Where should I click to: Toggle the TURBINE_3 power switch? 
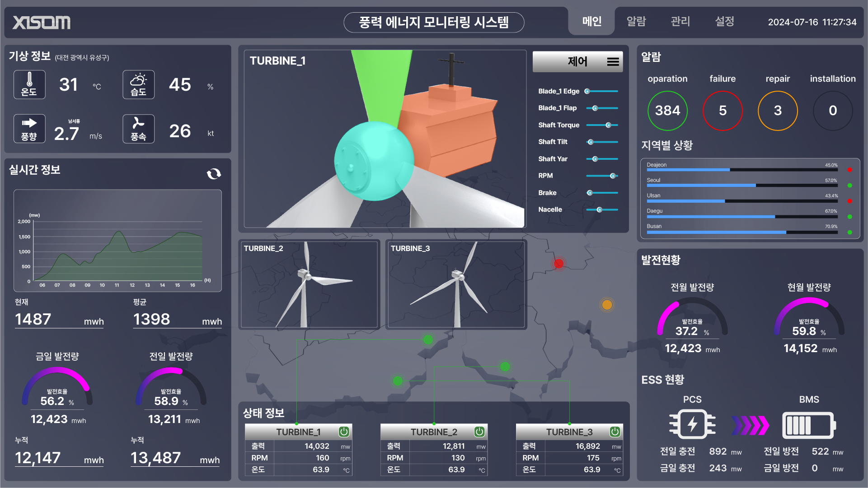615,432
